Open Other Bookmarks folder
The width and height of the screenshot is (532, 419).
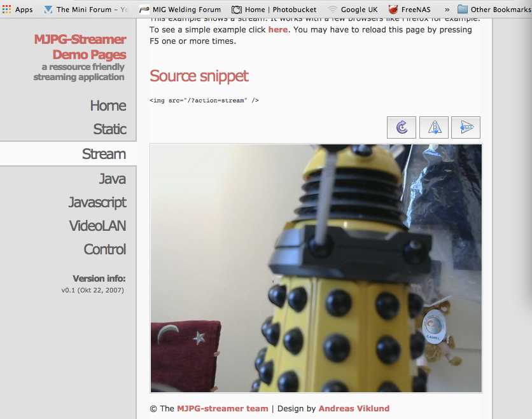[494, 10]
